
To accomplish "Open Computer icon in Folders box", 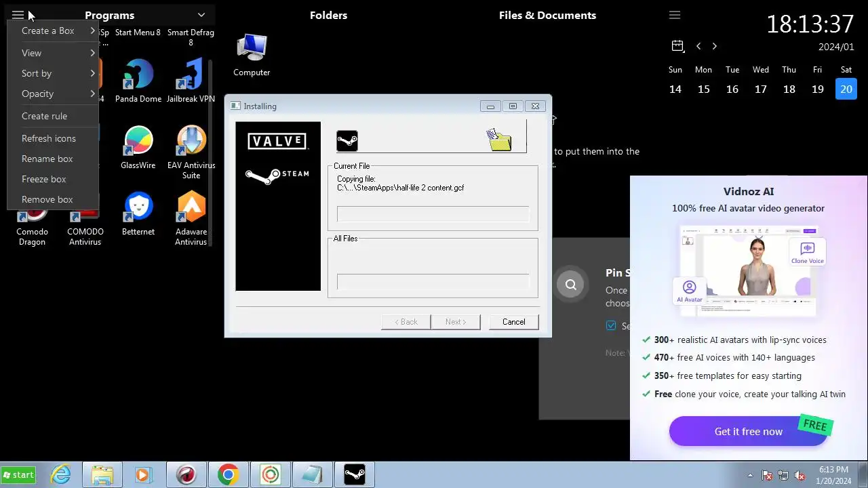I will [252, 55].
